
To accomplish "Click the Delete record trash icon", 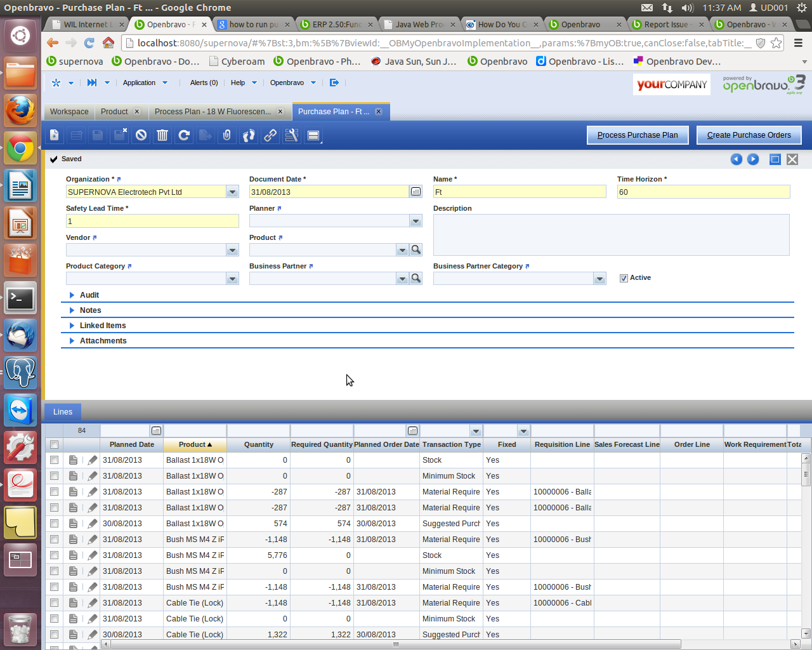I will 162,135.
